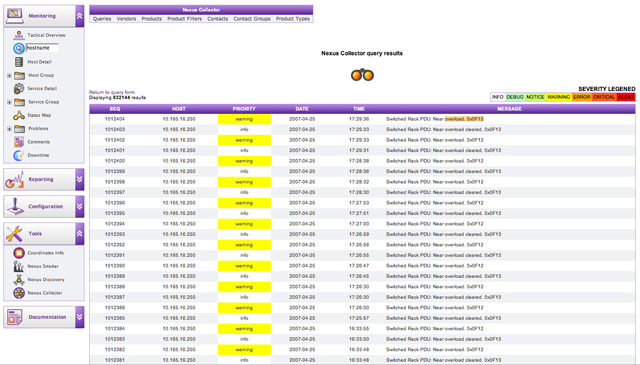Image resolution: width=640 pixels, height=365 pixels.
Task: Launch the Nexus Smoker factory icon
Action: coord(19,266)
